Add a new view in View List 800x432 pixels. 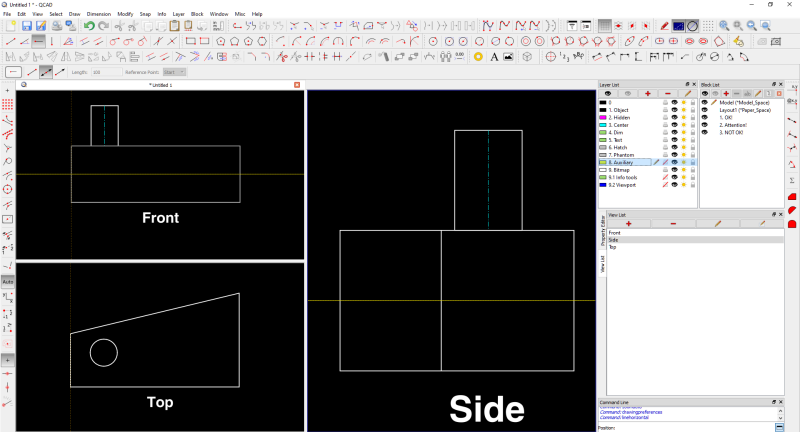(629, 224)
